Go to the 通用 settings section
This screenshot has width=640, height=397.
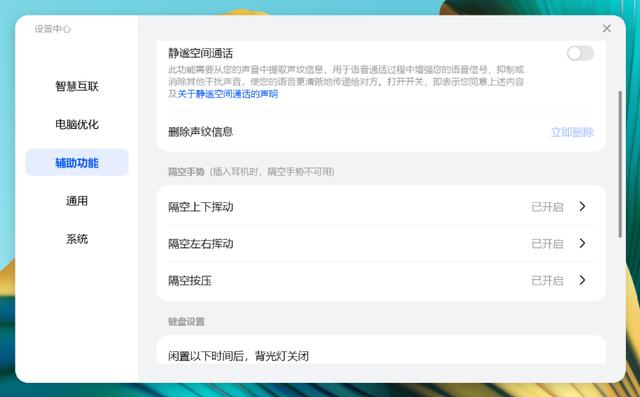pos(77,201)
